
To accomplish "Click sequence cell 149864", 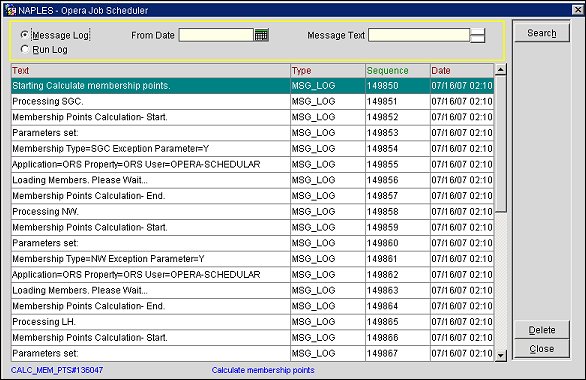I will click(x=398, y=306).
